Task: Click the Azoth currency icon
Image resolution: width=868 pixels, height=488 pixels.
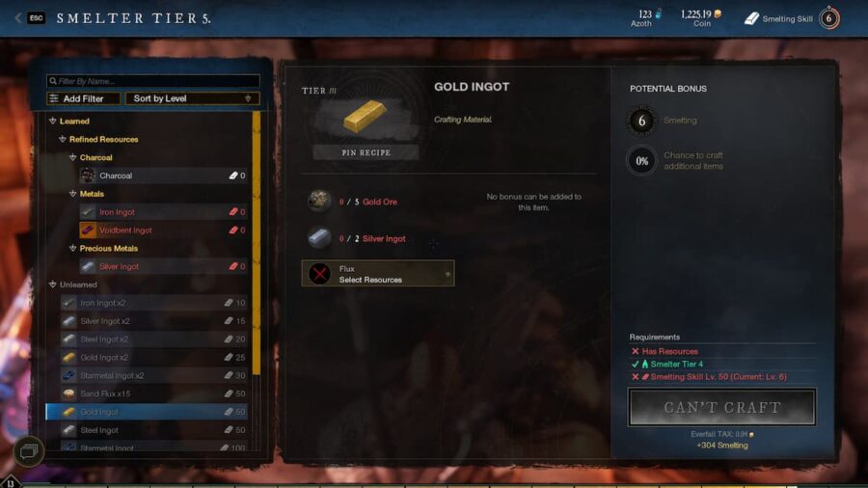Action: [658, 14]
